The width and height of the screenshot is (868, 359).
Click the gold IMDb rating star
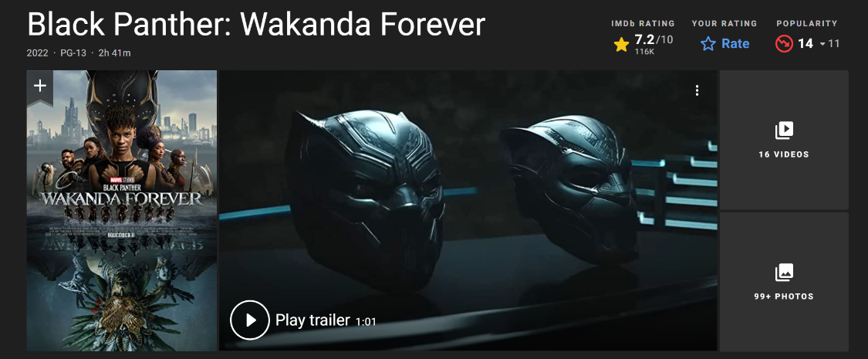click(x=622, y=44)
